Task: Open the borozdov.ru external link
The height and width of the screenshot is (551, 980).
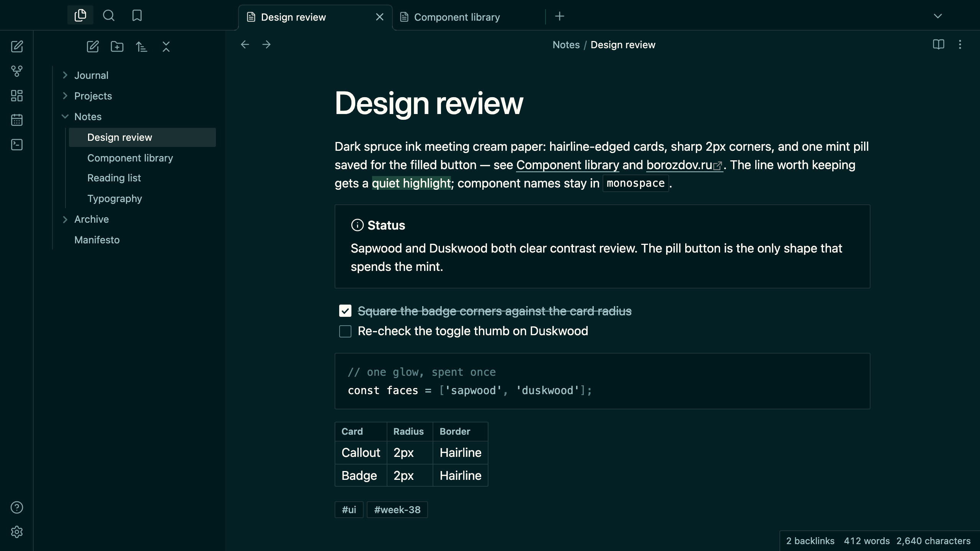Action: tap(684, 165)
